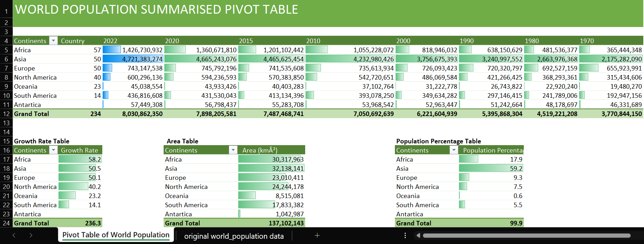Click Asia's 2022 population data bar cell

[133, 59]
